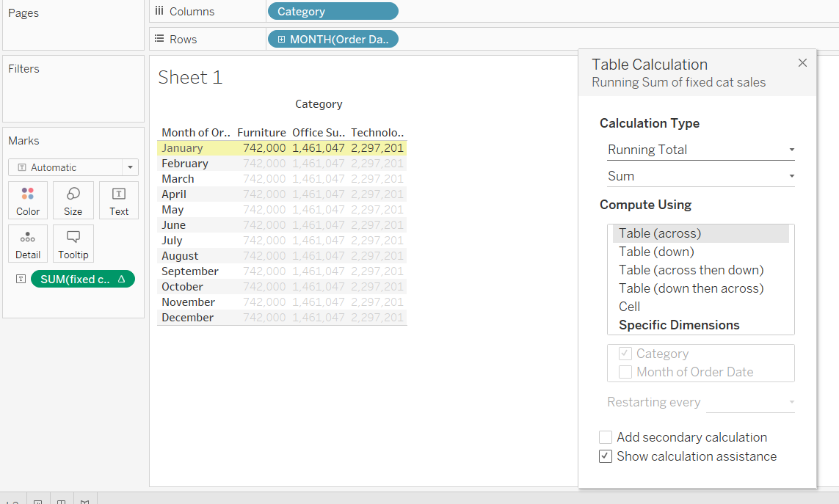Click the Text marks card button
This screenshot has width=839, height=504.
(x=119, y=200)
